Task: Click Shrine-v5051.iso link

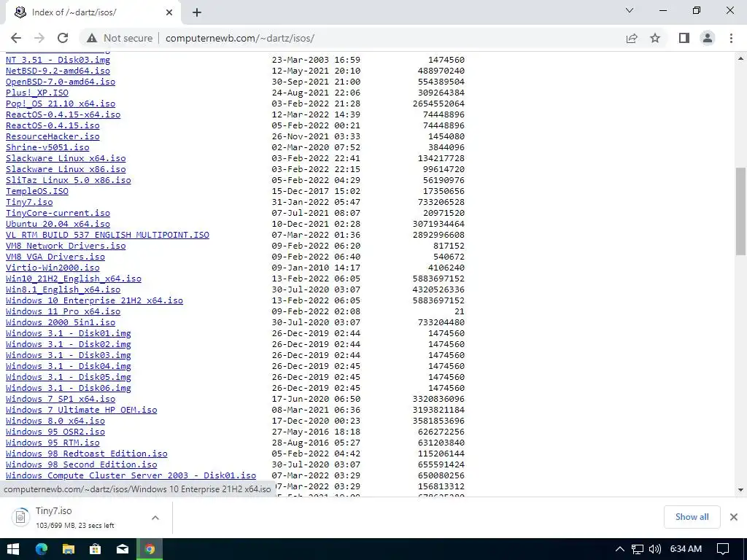Action: pyautogui.click(x=47, y=147)
